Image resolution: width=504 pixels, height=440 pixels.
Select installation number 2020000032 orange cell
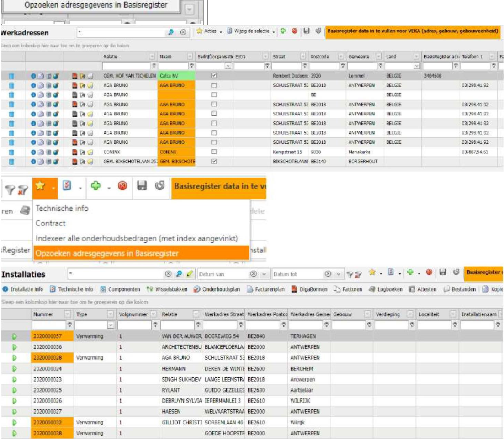(52, 423)
